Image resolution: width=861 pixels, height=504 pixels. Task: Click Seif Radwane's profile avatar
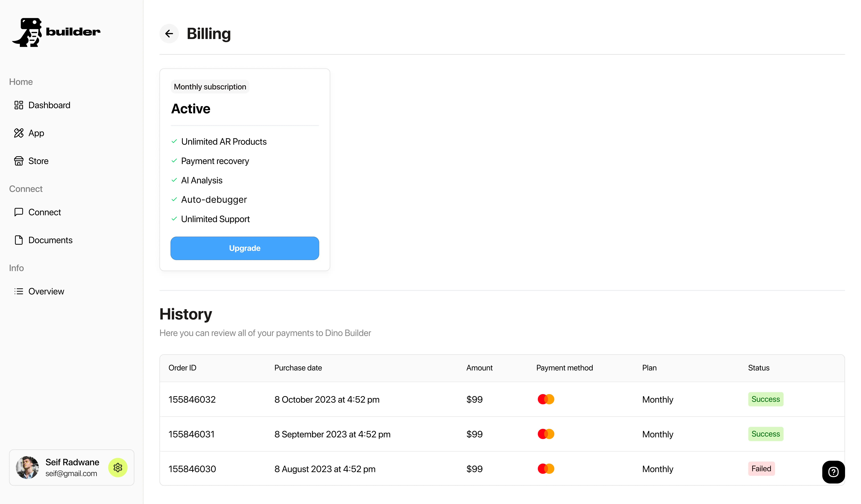(x=27, y=467)
